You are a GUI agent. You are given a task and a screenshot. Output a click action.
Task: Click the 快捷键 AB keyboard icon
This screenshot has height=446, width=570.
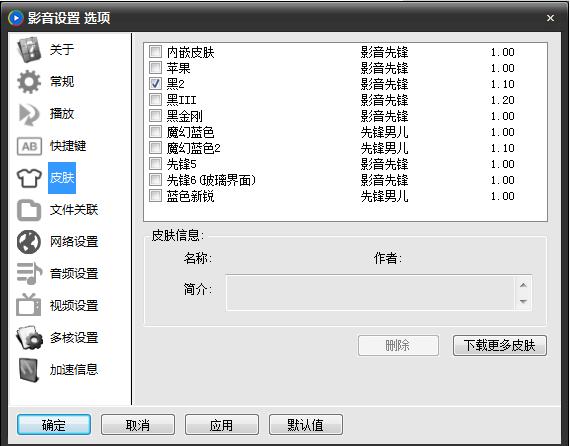point(29,146)
